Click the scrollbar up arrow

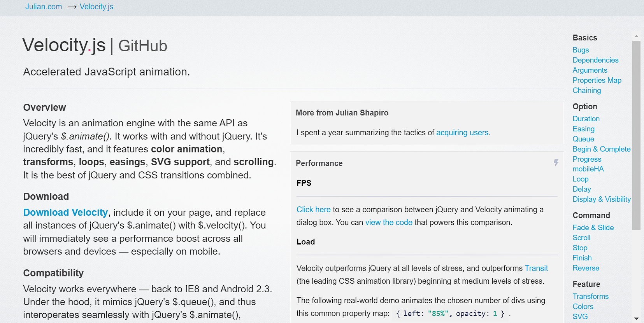(636, 36)
